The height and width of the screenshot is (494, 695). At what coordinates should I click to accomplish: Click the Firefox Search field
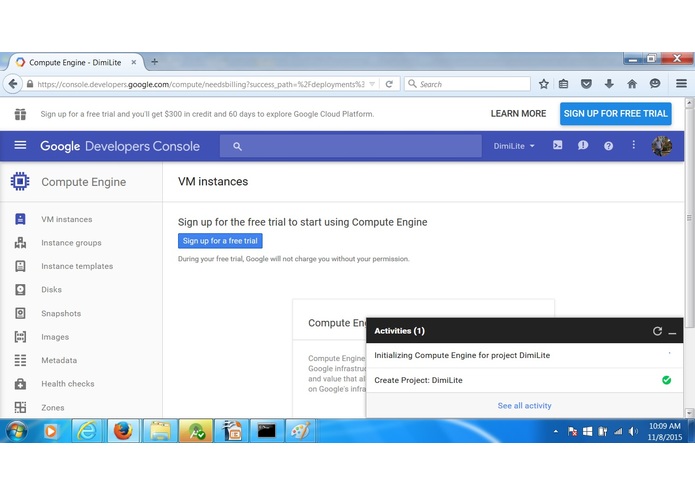coord(467,84)
